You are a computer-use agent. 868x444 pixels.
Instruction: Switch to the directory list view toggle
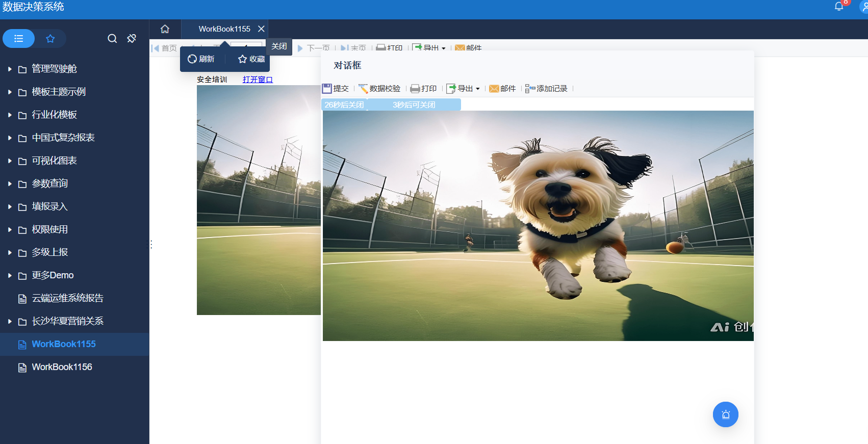[x=19, y=39]
